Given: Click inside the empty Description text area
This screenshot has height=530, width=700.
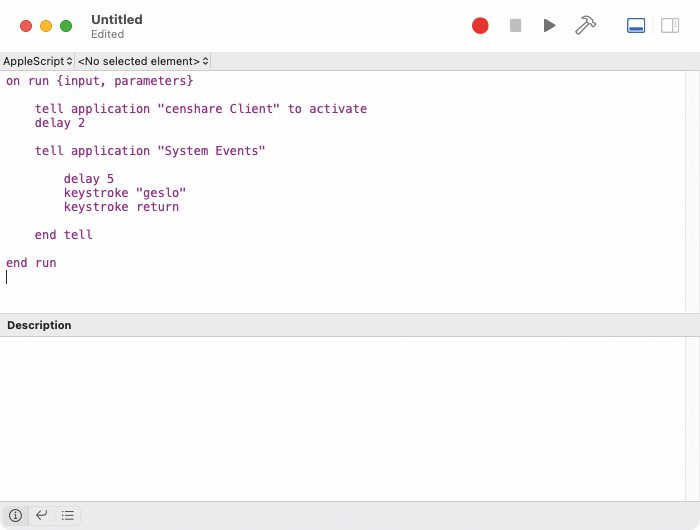Looking at the screenshot, I should (342, 419).
